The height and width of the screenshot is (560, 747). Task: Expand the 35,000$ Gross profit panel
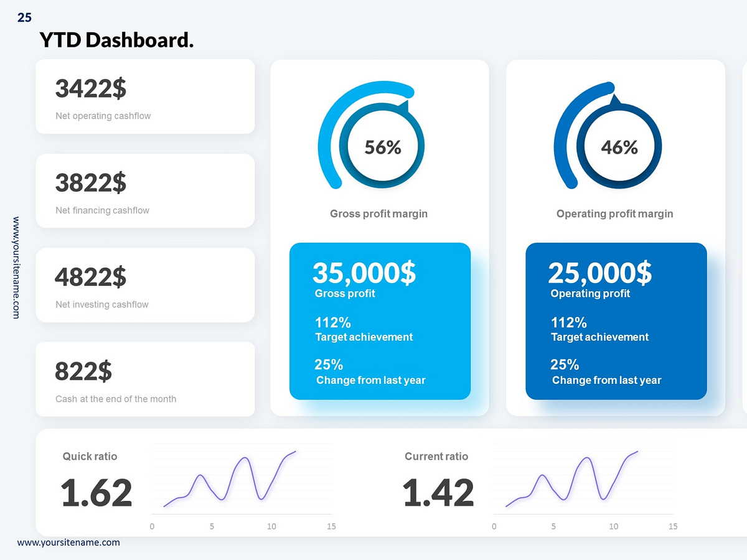coord(380,321)
